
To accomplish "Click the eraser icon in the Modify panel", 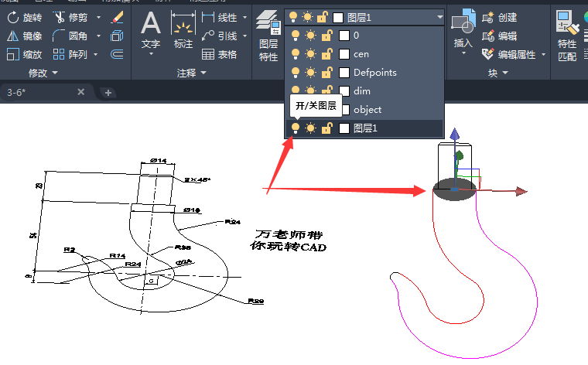I will tap(118, 17).
